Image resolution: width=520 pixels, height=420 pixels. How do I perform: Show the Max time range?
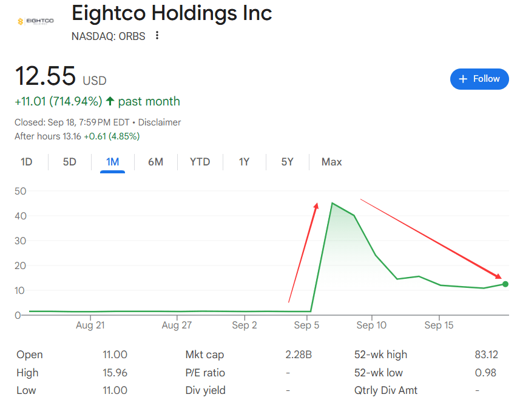(x=332, y=162)
